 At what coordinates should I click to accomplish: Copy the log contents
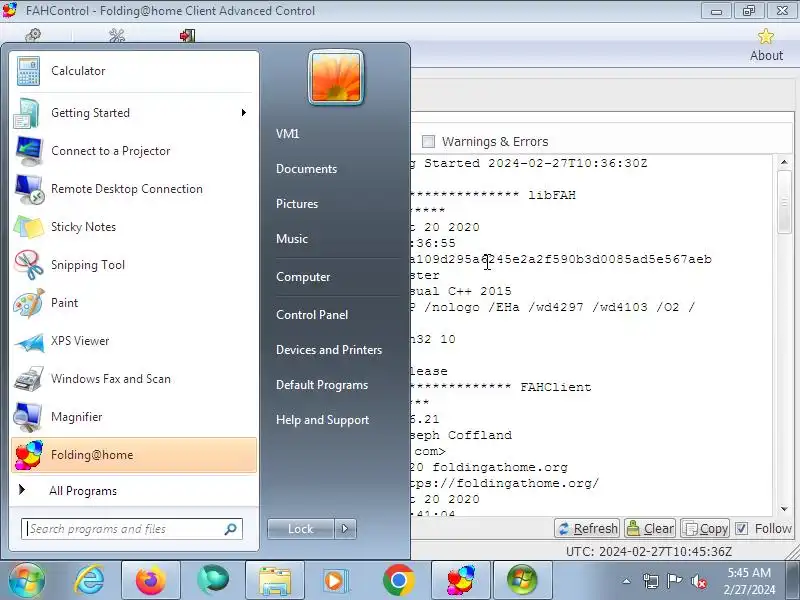706,529
